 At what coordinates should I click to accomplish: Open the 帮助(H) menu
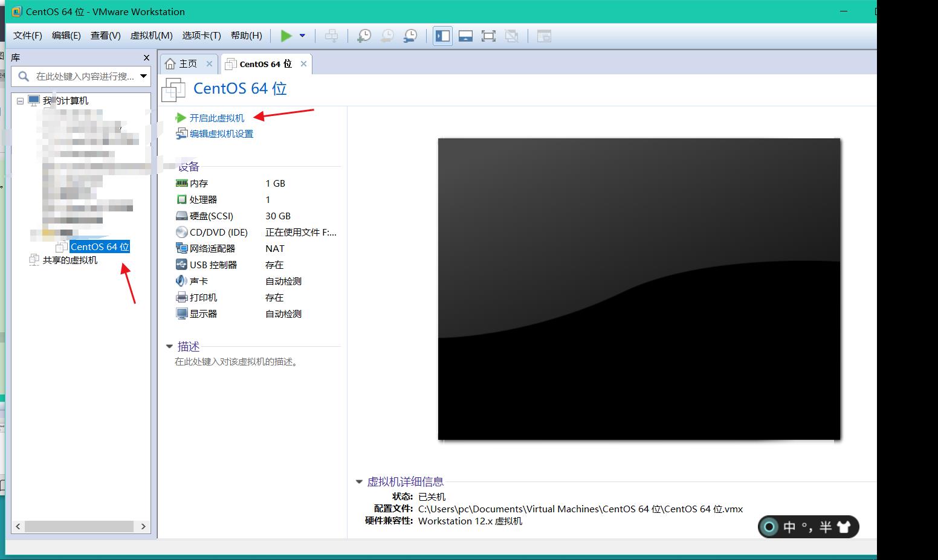pos(247,36)
